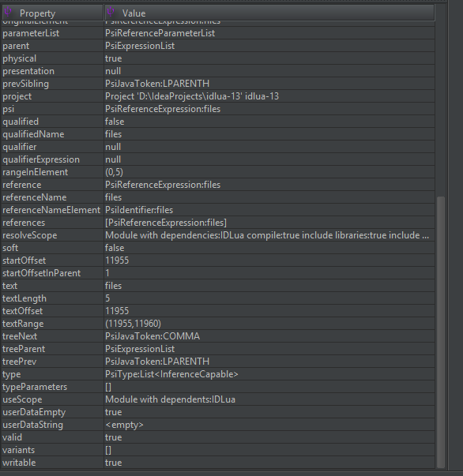Select the textOffset property cell
Viewport: 463px width, 476px height.
(52, 311)
